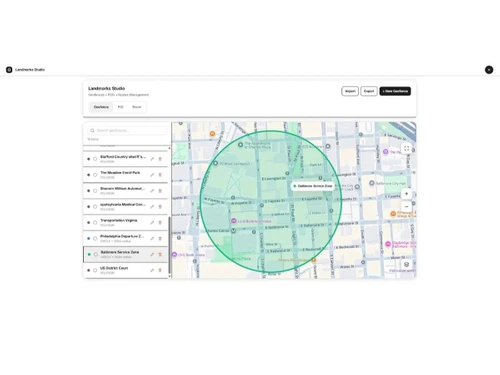Click the color dot of US District Court
The height and width of the screenshot is (375, 500).
click(89, 270)
